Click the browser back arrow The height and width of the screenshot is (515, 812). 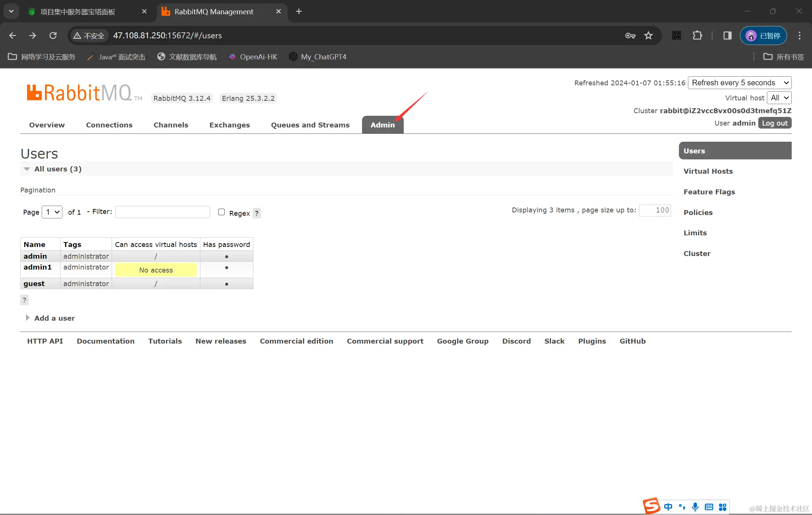coord(12,35)
